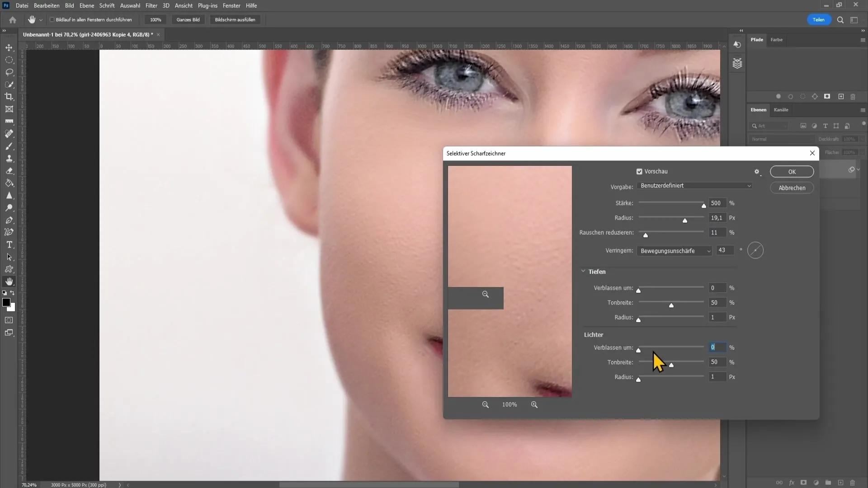Click the Lichter Verblassen um field
The image size is (868, 488).
point(717,347)
